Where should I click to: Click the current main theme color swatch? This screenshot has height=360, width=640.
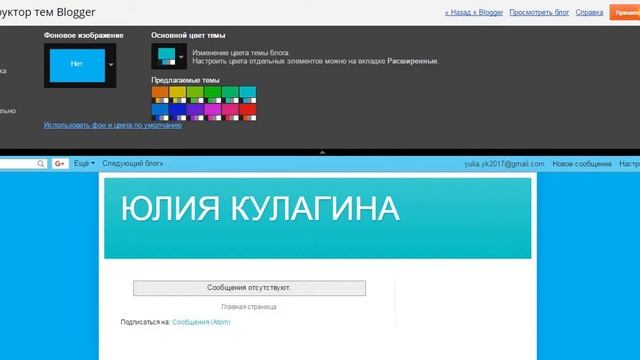click(167, 56)
